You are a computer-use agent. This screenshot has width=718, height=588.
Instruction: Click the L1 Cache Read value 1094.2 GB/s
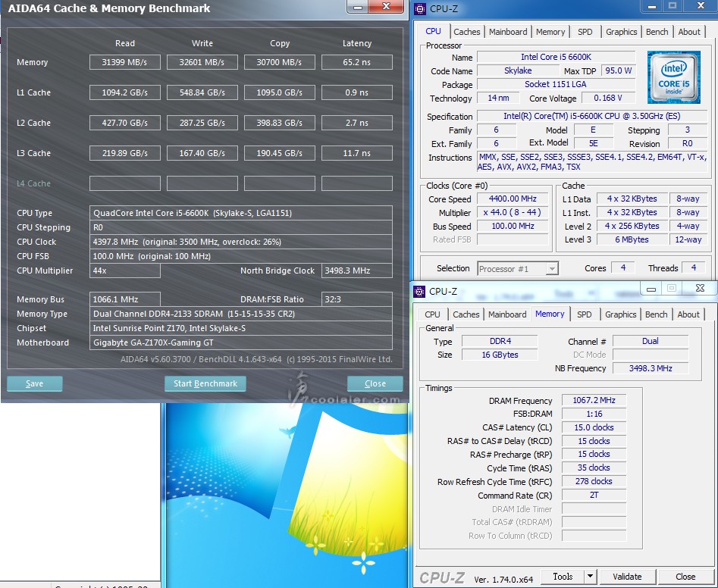point(125,92)
